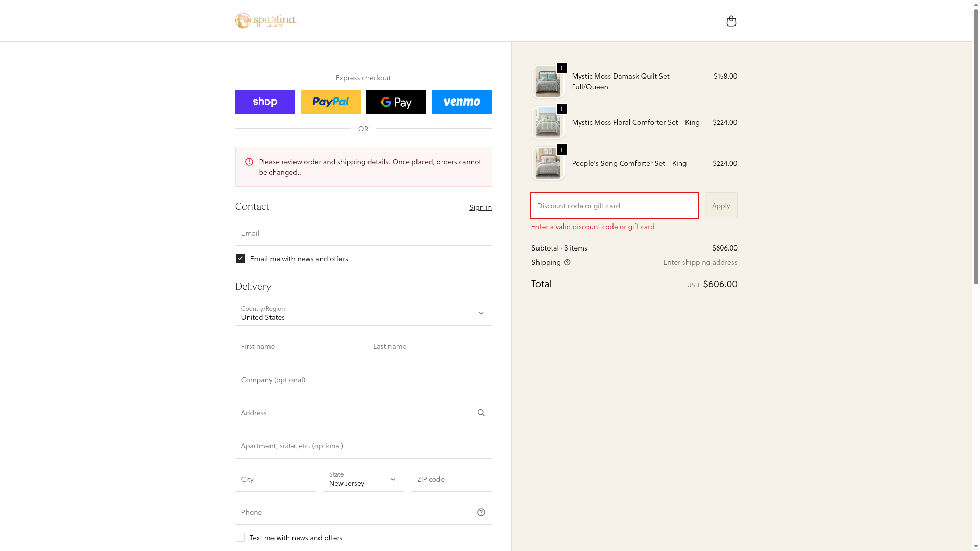Choose PayPal express checkout
The width and height of the screenshot is (980, 551).
tap(330, 102)
